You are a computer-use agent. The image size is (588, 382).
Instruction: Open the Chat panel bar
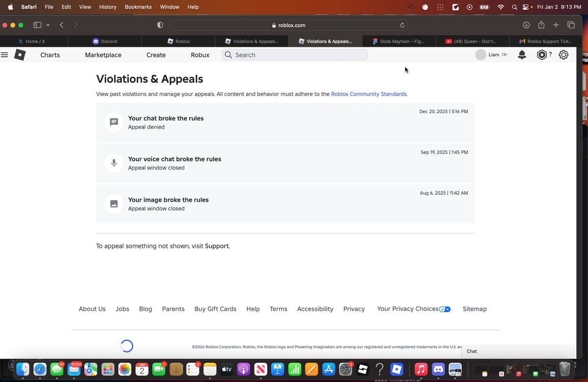tap(517, 351)
